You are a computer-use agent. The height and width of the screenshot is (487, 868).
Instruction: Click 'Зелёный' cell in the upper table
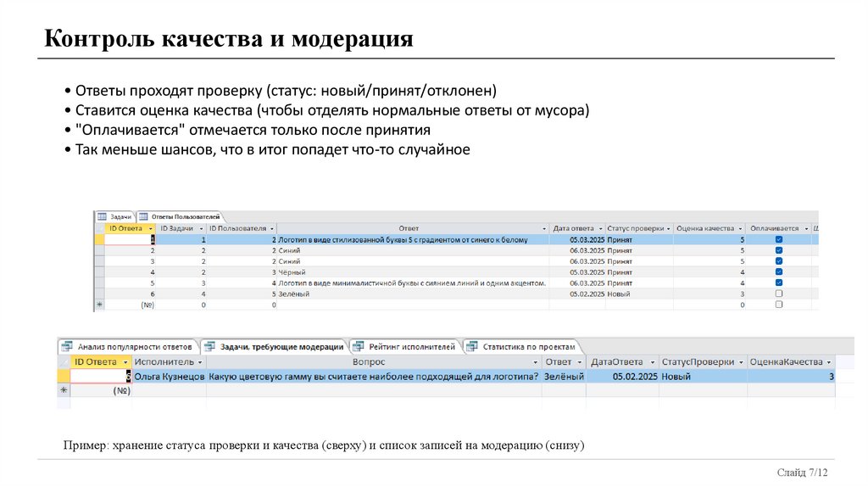pos(413,294)
